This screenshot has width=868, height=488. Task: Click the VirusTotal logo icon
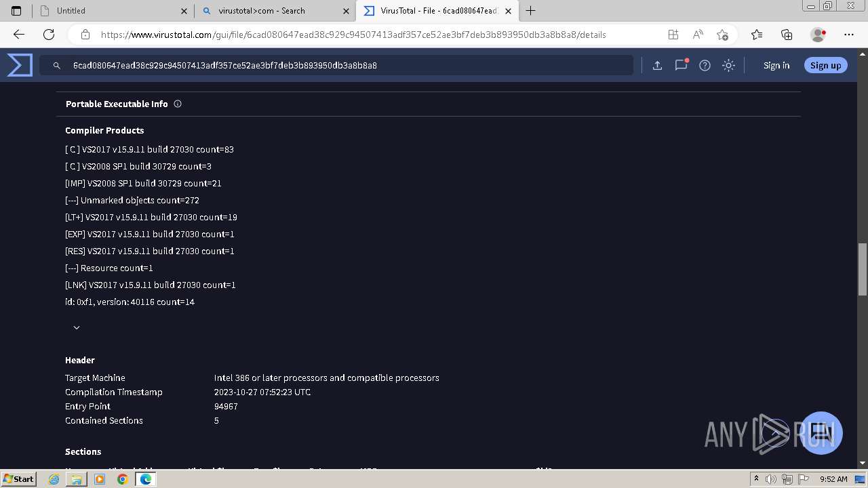(20, 65)
